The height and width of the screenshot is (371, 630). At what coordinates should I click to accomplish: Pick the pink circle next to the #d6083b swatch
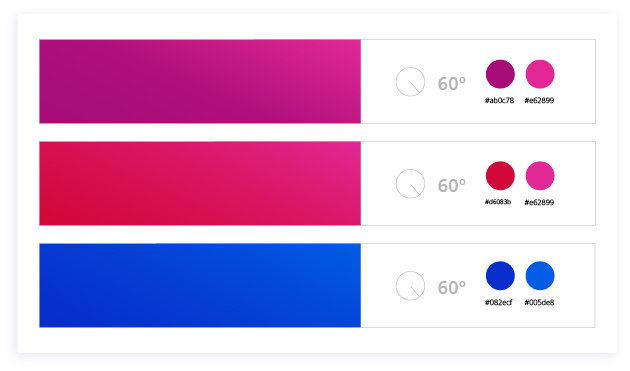[x=540, y=176]
